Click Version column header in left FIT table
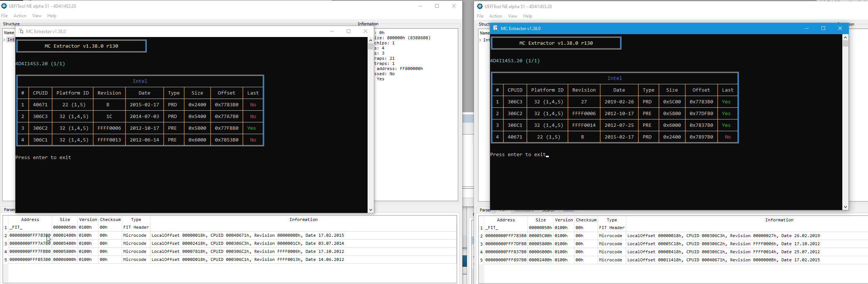Screen dimensions: 868x284 (88, 220)
